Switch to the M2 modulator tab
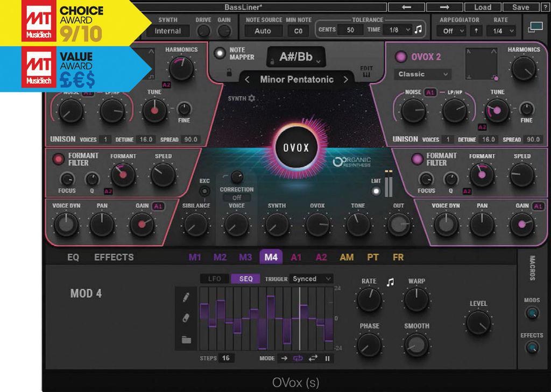 [x=220, y=258]
